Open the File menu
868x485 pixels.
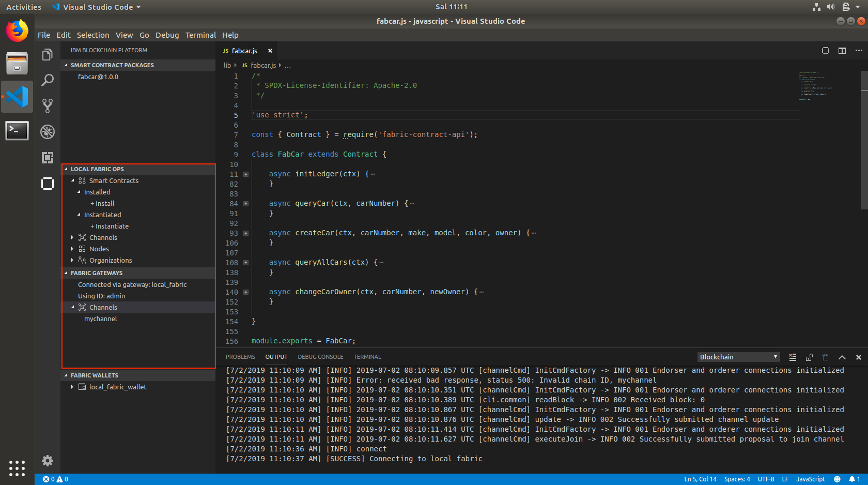coord(44,35)
